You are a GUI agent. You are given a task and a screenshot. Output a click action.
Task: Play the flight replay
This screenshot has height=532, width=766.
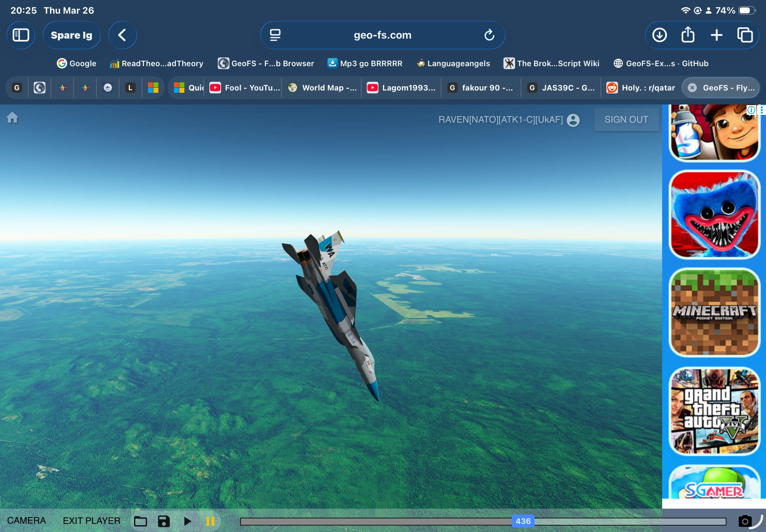188,521
